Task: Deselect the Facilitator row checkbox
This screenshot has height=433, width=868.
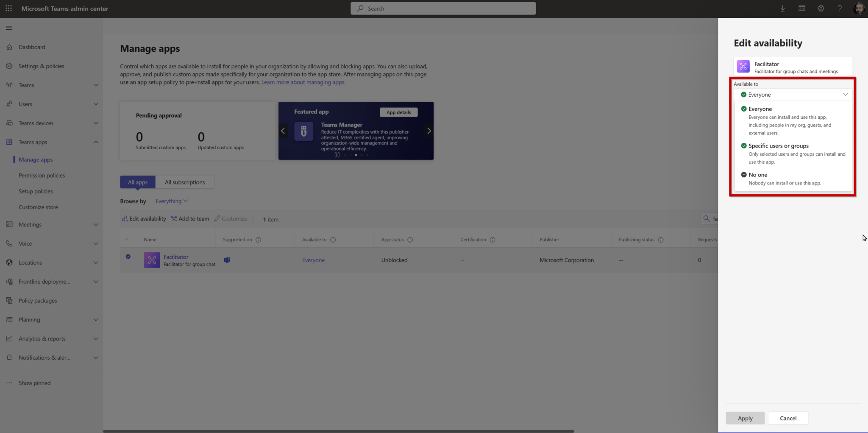Action: click(128, 257)
